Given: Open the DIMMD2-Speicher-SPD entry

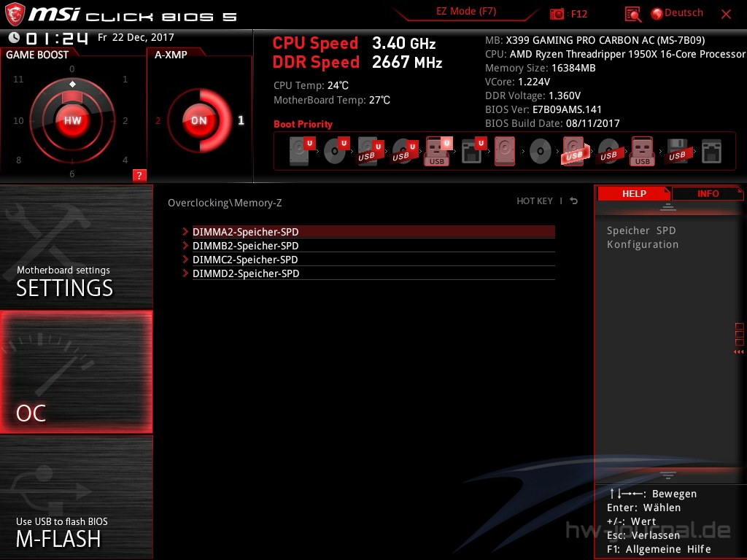Looking at the screenshot, I should (x=373, y=273).
